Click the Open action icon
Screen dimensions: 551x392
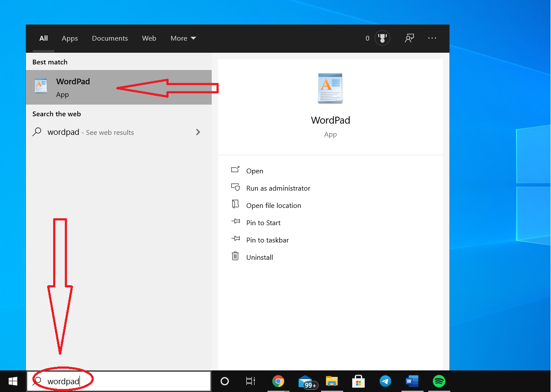[x=235, y=170]
